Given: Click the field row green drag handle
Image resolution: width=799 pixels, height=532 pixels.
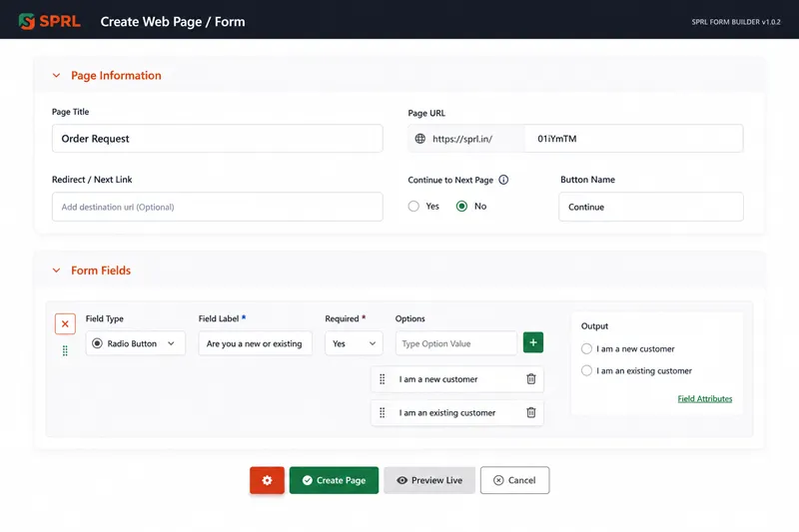Looking at the screenshot, I should coord(65,350).
